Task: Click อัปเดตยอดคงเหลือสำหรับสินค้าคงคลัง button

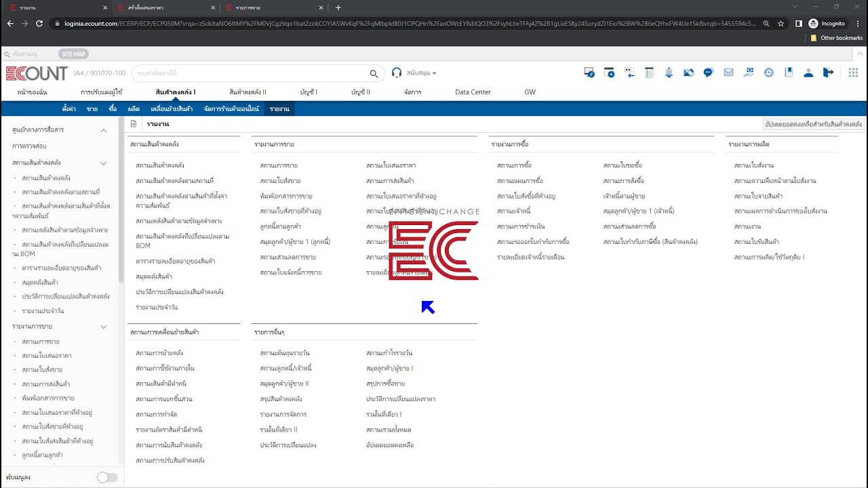Action: (x=814, y=125)
